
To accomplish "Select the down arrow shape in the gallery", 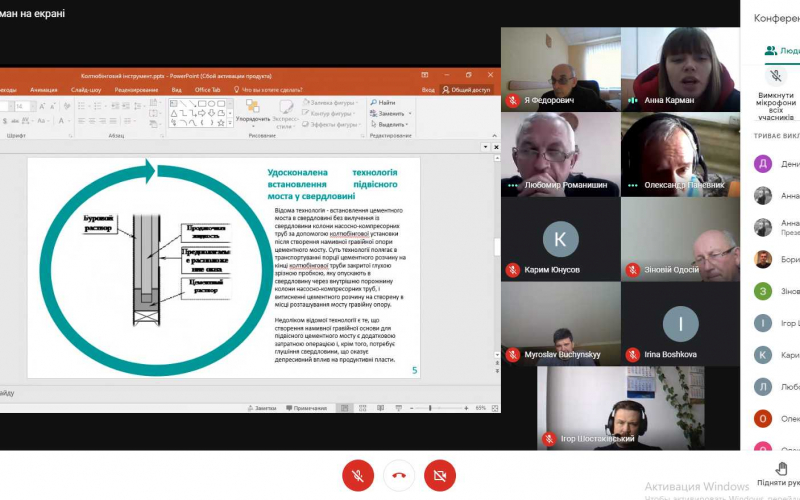I will pyautogui.click(x=212, y=113).
